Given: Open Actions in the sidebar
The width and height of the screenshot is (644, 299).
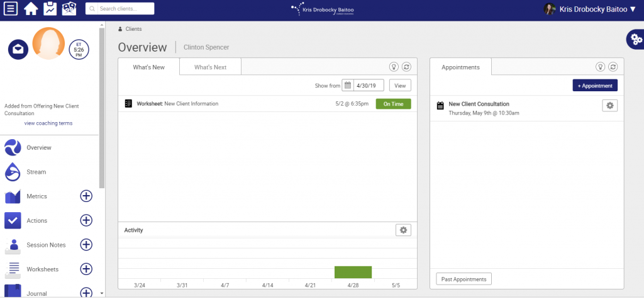Looking at the screenshot, I should 36,220.
